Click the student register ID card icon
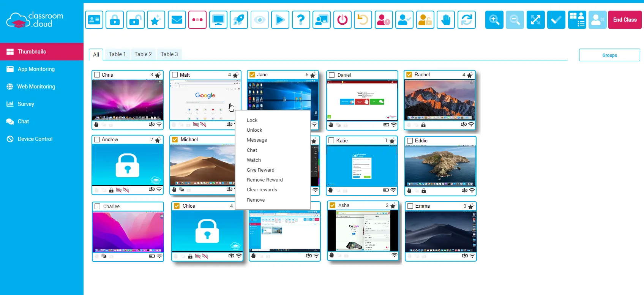This screenshot has width=644, height=295. coord(94,20)
